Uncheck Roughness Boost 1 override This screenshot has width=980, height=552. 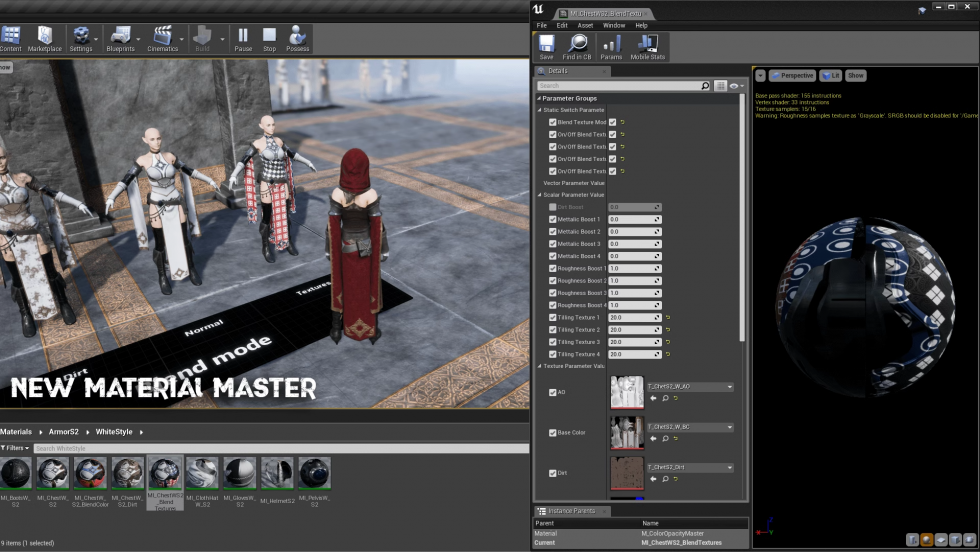[552, 268]
